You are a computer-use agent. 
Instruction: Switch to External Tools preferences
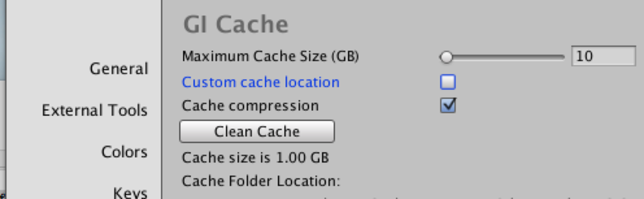tap(95, 110)
